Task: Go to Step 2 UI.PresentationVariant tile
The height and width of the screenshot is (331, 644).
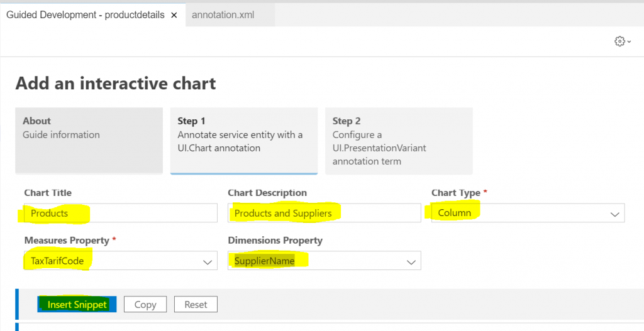Action: tap(399, 141)
